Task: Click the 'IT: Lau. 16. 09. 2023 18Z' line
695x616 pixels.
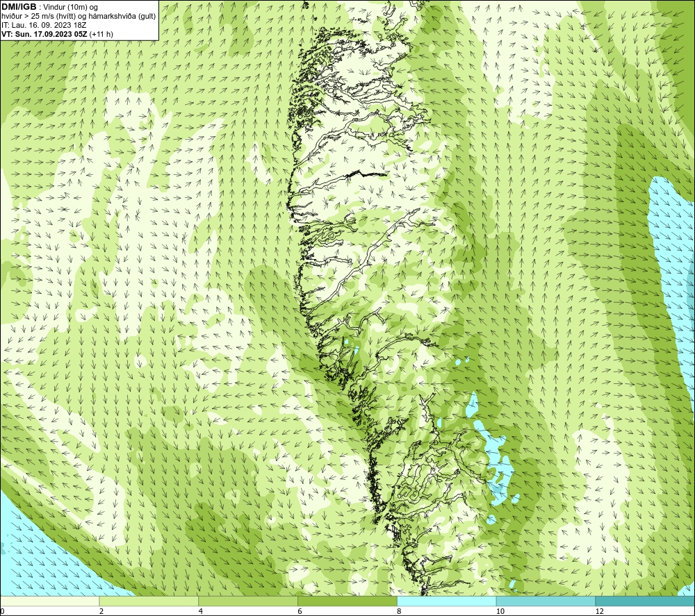Action: pos(44,25)
